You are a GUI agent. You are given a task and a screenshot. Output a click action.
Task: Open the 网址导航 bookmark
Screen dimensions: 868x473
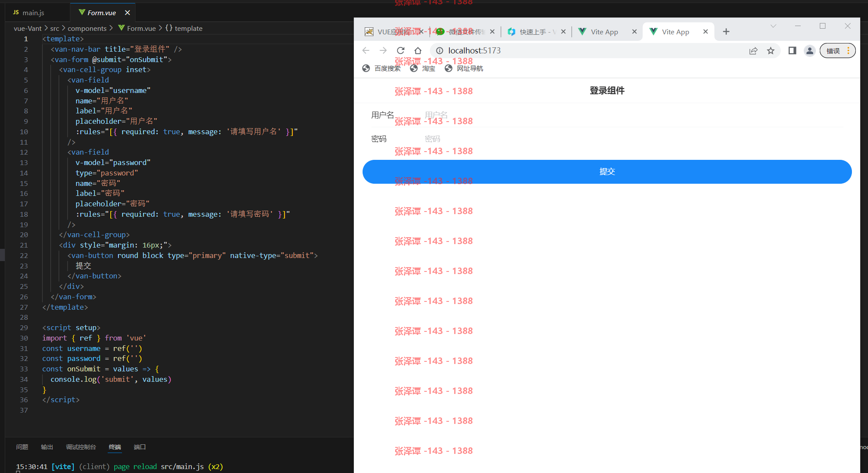point(464,68)
